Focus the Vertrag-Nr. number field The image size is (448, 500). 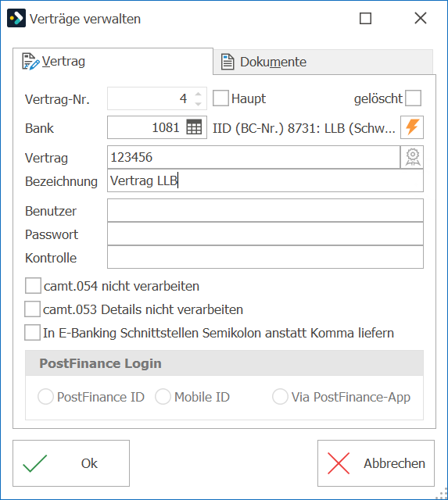pos(157,98)
